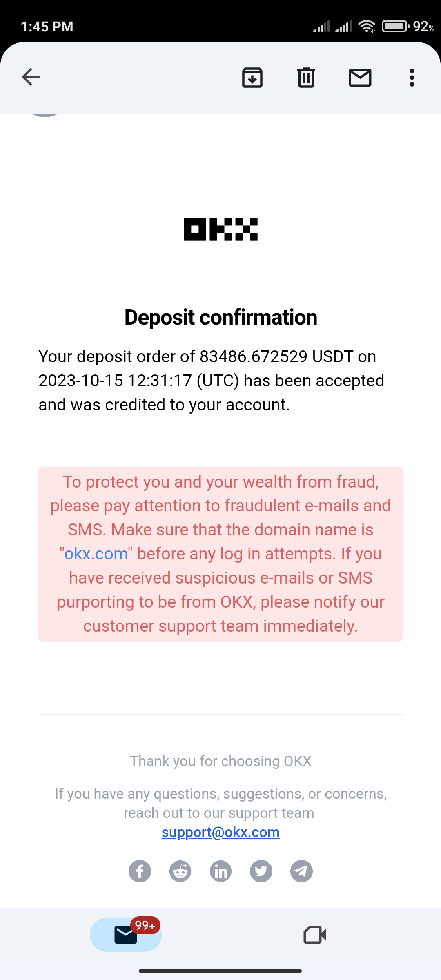Image resolution: width=441 pixels, height=980 pixels.
Task: Open the three-dot overflow menu
Action: pos(412,77)
